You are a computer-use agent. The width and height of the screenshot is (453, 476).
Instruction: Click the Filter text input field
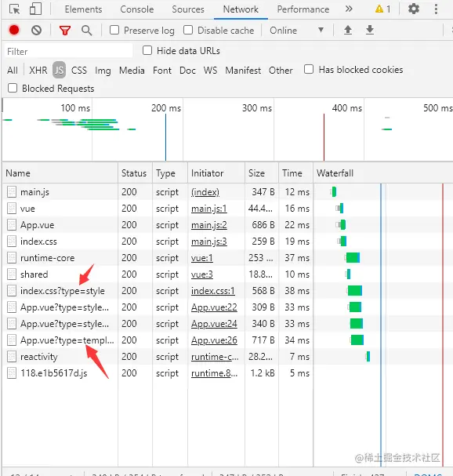(x=68, y=51)
